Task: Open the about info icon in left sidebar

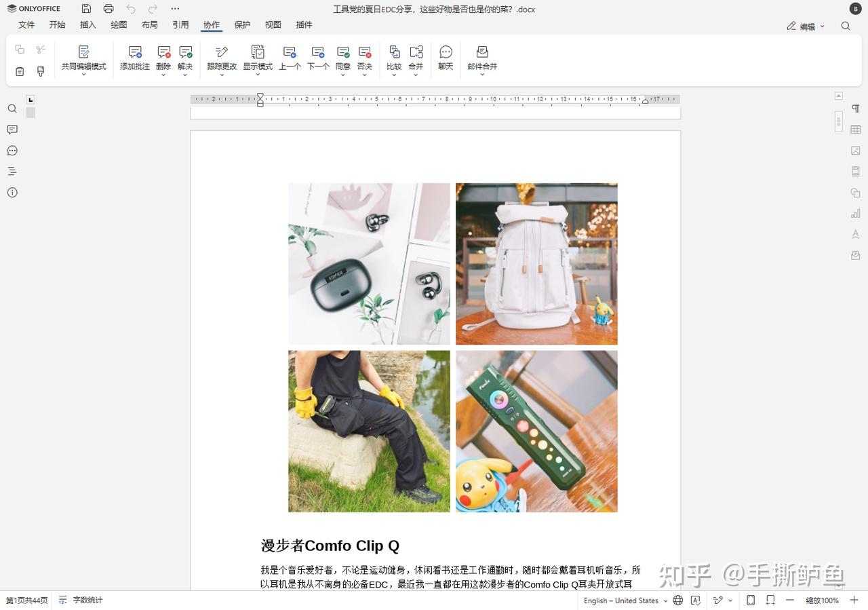Action: pos(12,193)
